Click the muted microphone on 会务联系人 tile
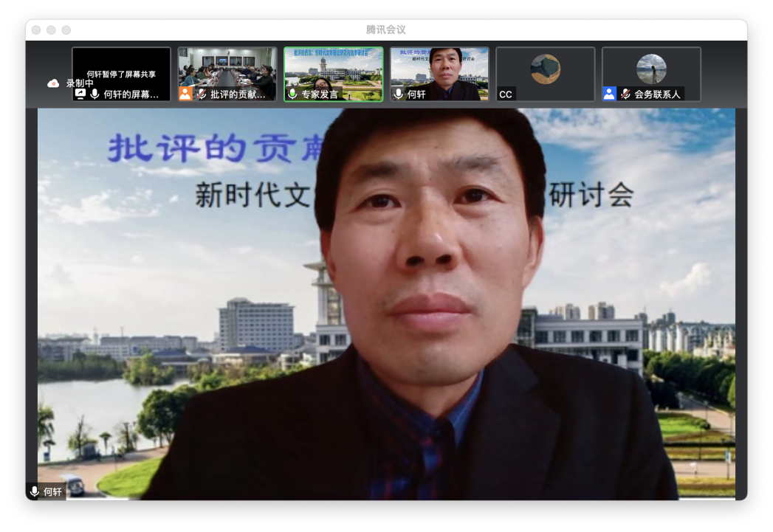 (625, 94)
